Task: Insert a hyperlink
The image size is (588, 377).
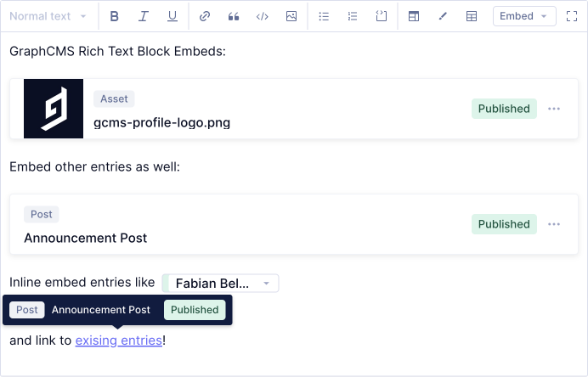Action: point(205,16)
